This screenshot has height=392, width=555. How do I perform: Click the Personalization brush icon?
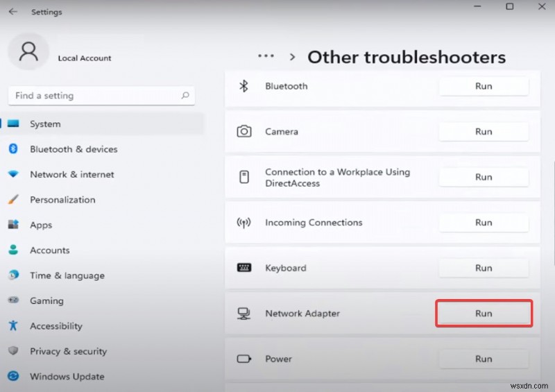(x=13, y=199)
